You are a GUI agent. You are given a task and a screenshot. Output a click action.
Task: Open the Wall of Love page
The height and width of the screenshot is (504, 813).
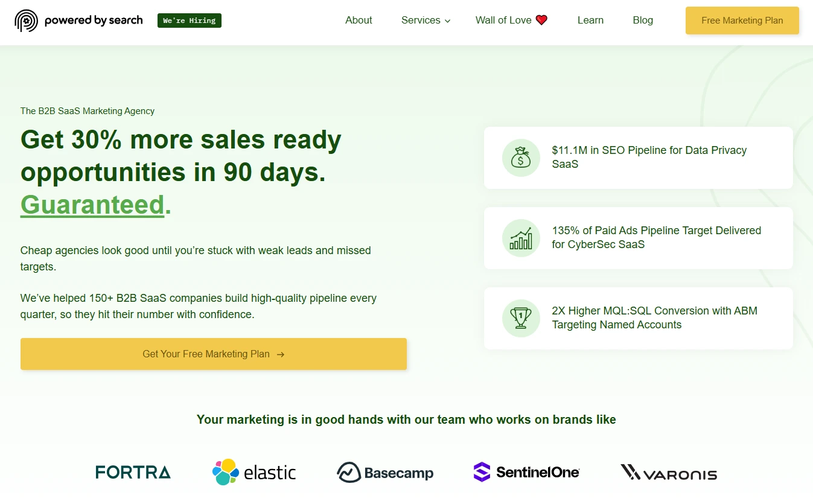[503, 21]
